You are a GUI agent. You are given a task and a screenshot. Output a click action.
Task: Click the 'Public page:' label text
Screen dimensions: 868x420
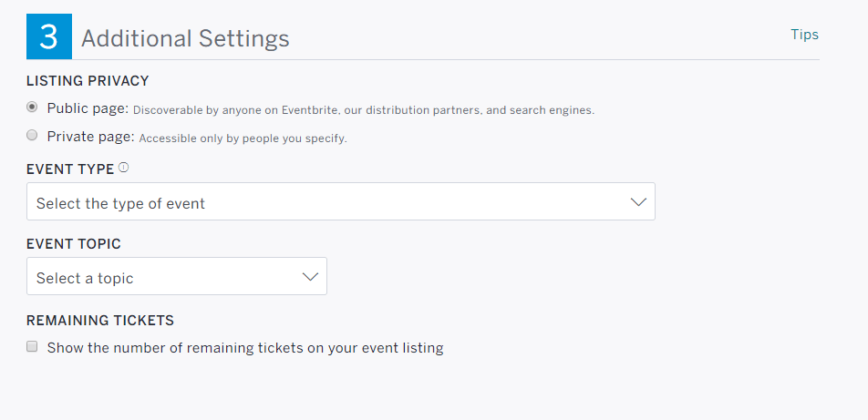88,108
